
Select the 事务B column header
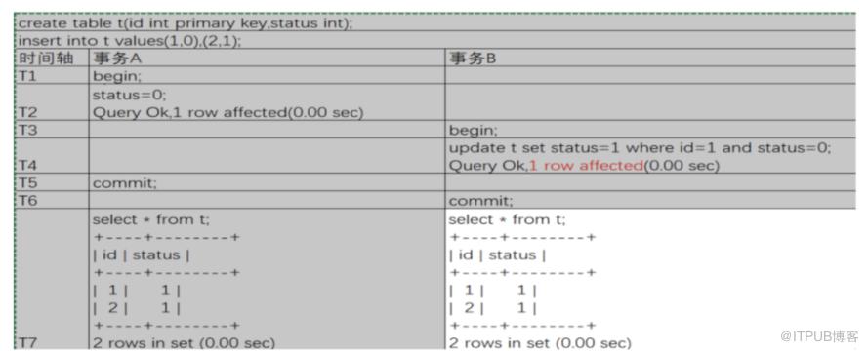click(x=650, y=58)
